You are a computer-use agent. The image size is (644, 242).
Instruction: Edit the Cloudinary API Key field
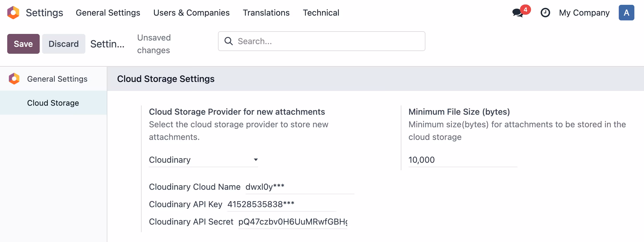282,204
